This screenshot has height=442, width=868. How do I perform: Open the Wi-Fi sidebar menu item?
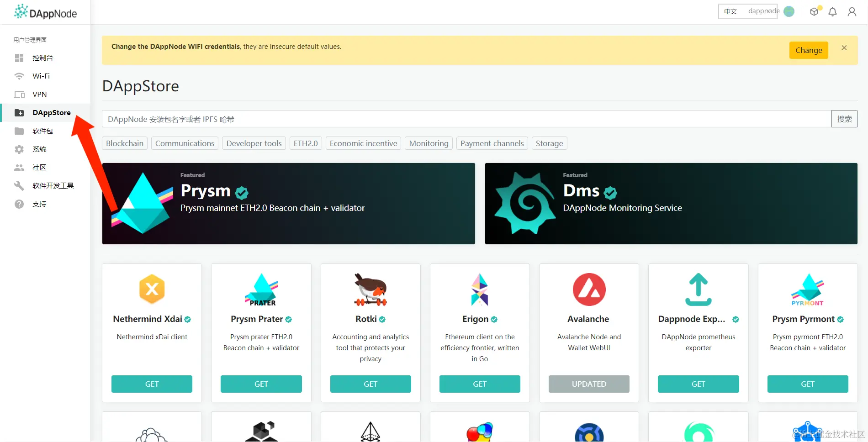point(45,76)
